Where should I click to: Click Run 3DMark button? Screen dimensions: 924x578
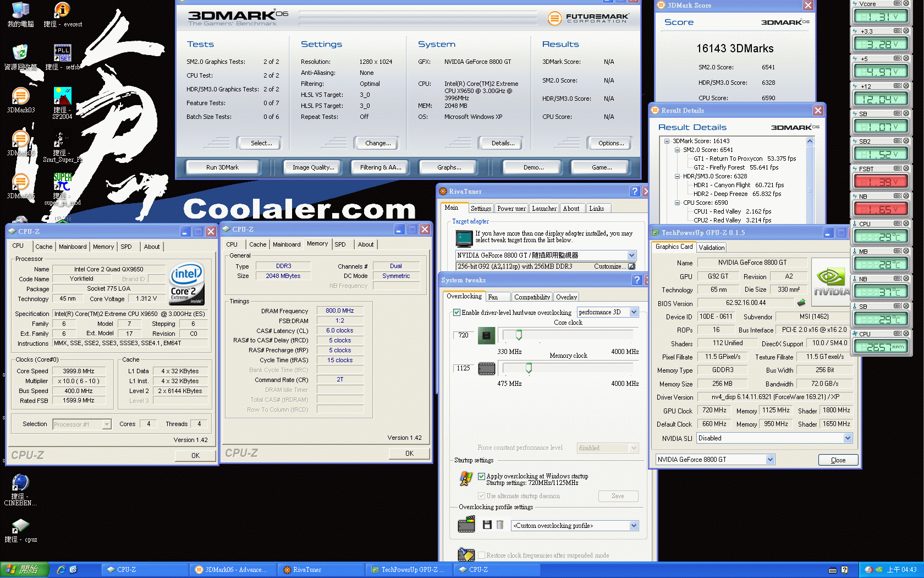tap(222, 167)
